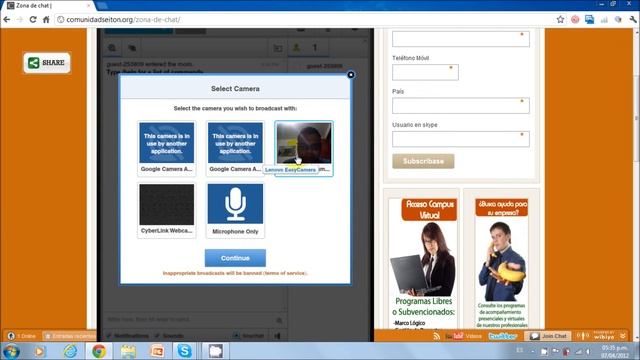
Task: Focus the Usuario en skype field
Action: (461, 139)
